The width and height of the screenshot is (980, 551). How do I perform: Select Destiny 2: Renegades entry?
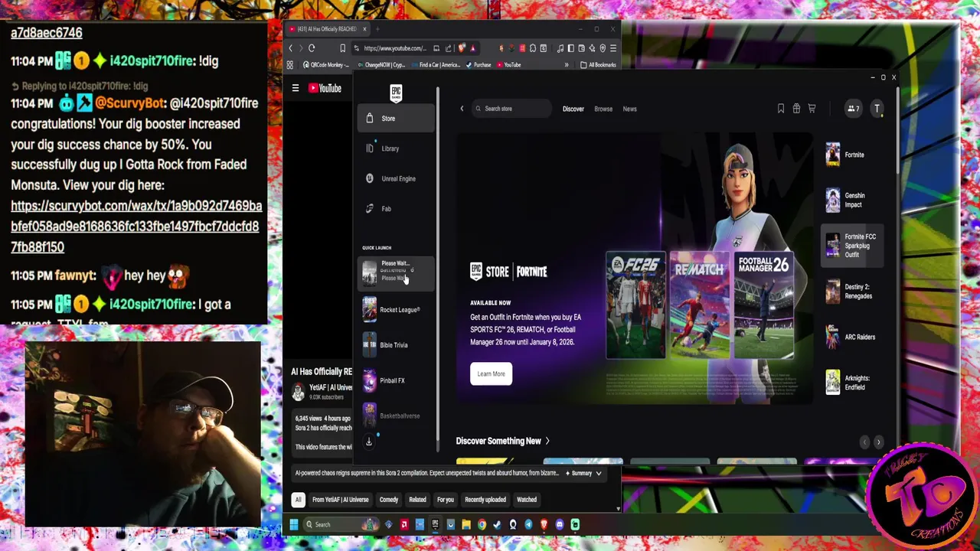click(852, 292)
